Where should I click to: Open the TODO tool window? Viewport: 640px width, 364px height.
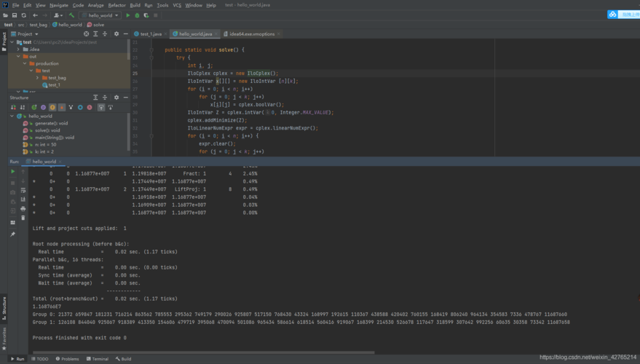click(x=39, y=359)
